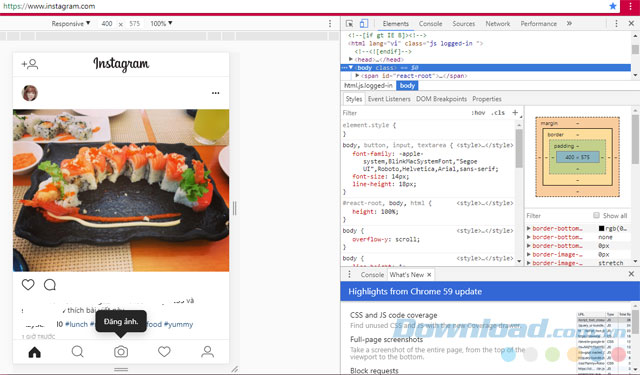The width and height of the screenshot is (640, 375).
Task: Switch to the Elements tab
Action: [x=396, y=24]
